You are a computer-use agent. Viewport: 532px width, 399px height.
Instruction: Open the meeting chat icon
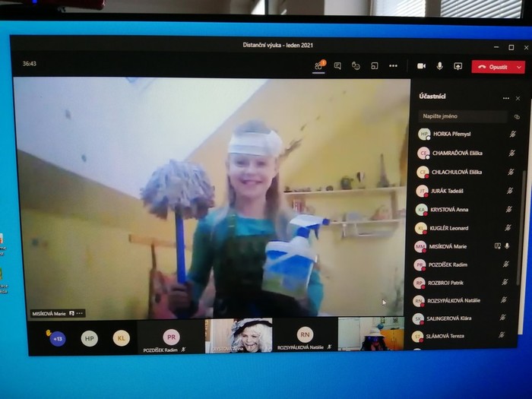(337, 66)
